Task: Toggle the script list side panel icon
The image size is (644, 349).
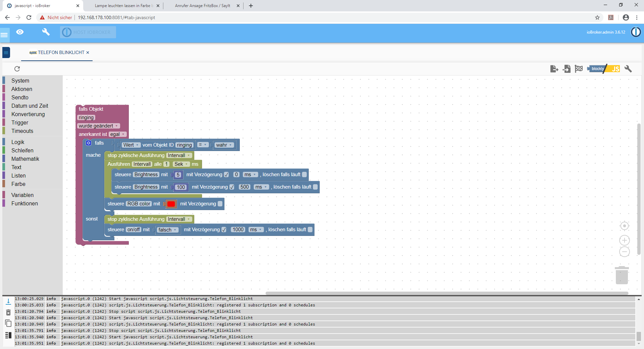Action: pos(6,52)
